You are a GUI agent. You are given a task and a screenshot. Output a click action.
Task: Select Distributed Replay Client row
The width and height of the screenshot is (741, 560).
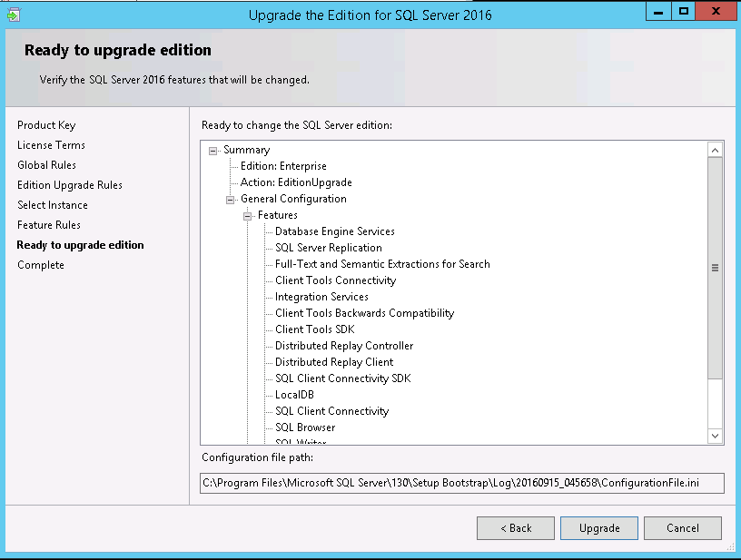pyautogui.click(x=334, y=362)
